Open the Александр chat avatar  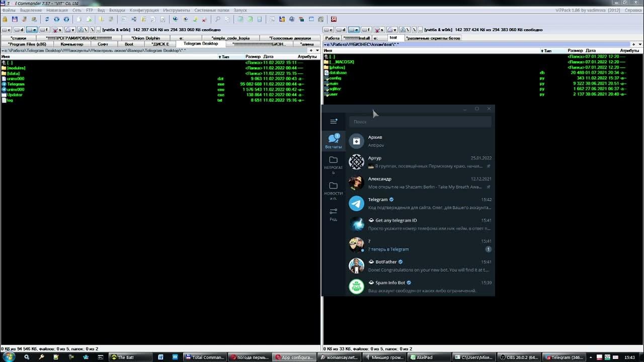click(356, 183)
